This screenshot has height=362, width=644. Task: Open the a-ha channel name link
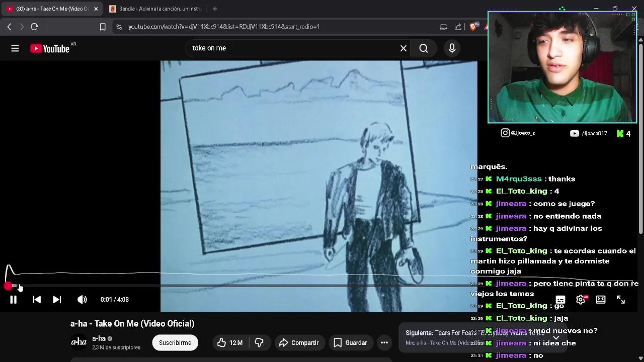pyautogui.click(x=99, y=338)
